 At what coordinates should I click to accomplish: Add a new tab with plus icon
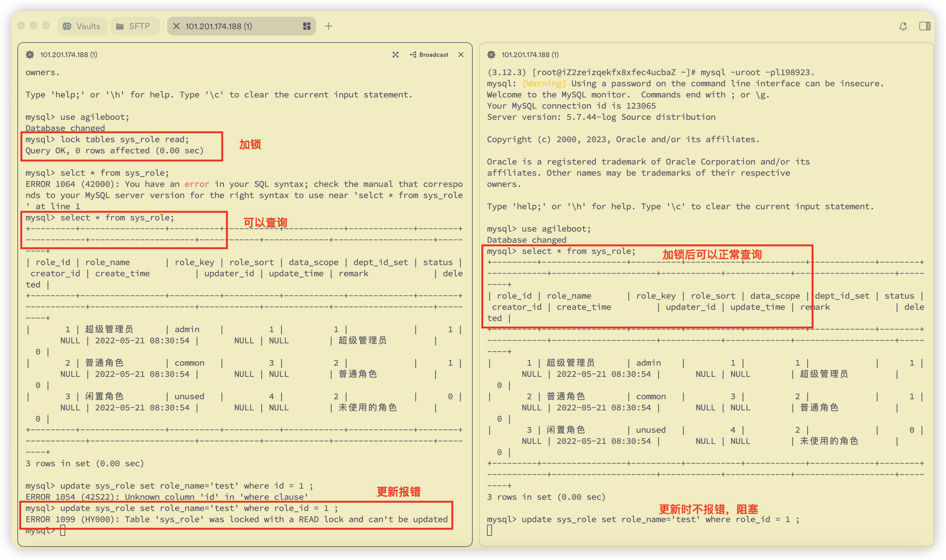click(328, 26)
